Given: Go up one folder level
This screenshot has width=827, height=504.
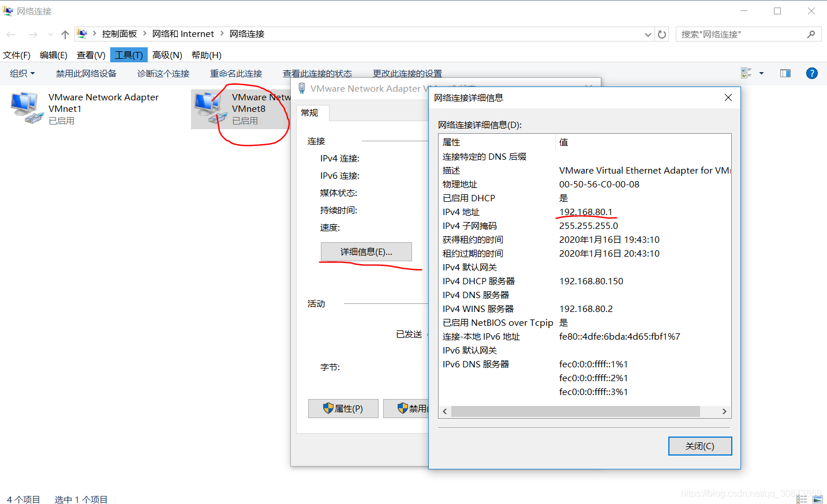Looking at the screenshot, I should pos(65,35).
